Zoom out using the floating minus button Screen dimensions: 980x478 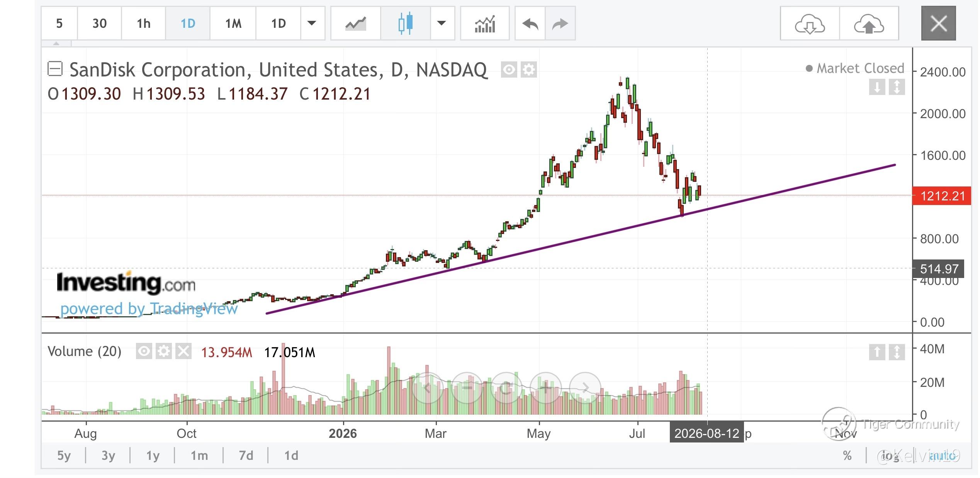(467, 388)
